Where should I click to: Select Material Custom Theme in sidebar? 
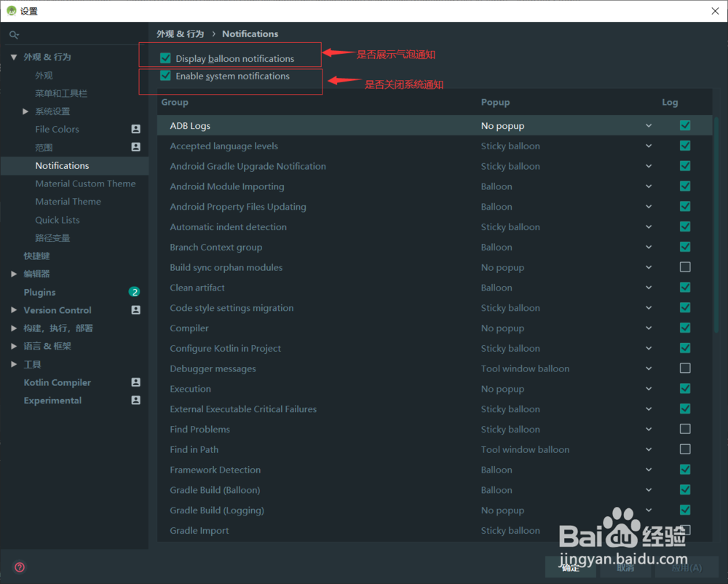[85, 184]
